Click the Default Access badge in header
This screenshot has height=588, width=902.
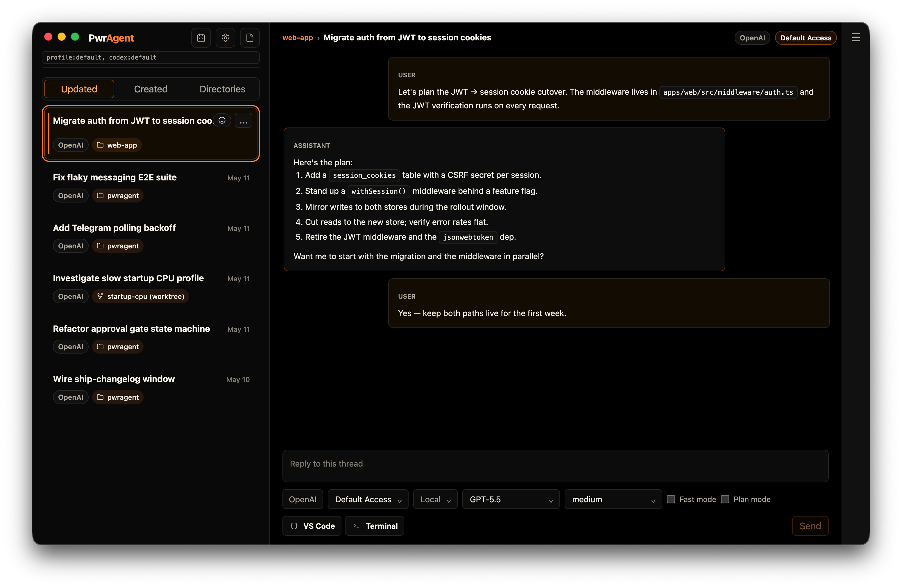coord(805,38)
